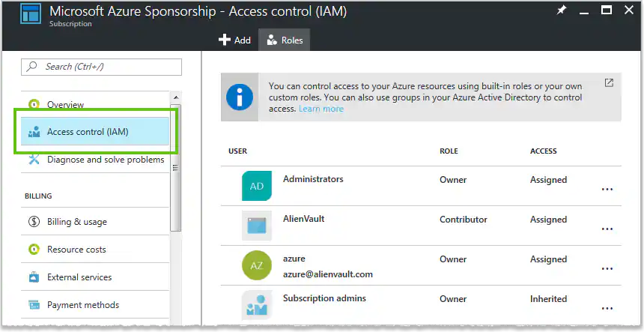Viewport: 644px width, 332px height.
Task: Open more options for azure user row
Action: click(607, 269)
